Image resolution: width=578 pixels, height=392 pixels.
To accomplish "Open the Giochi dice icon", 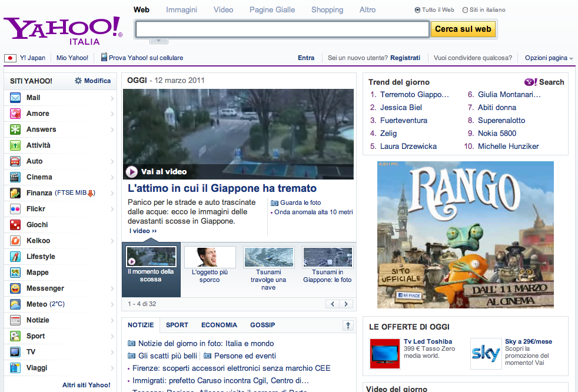I will click(15, 225).
